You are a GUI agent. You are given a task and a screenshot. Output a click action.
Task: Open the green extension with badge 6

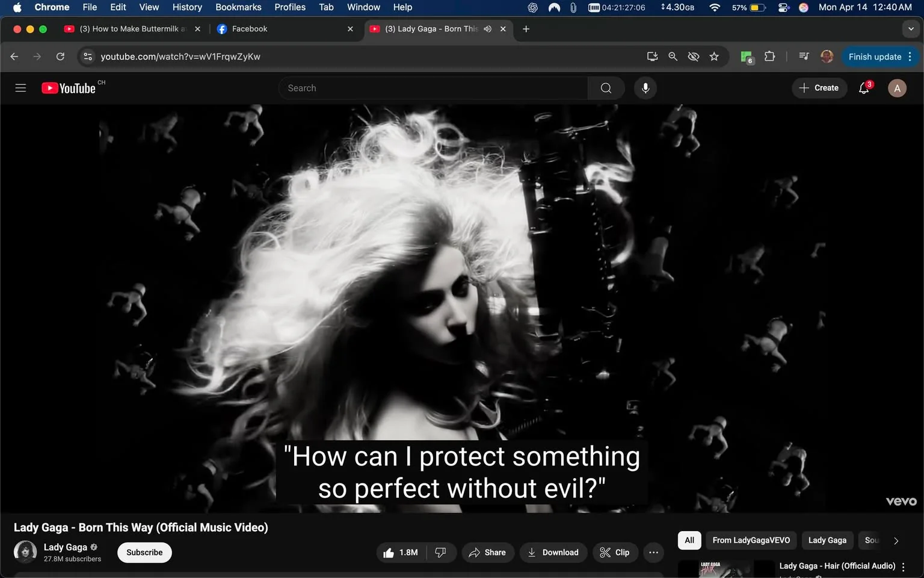click(x=747, y=57)
